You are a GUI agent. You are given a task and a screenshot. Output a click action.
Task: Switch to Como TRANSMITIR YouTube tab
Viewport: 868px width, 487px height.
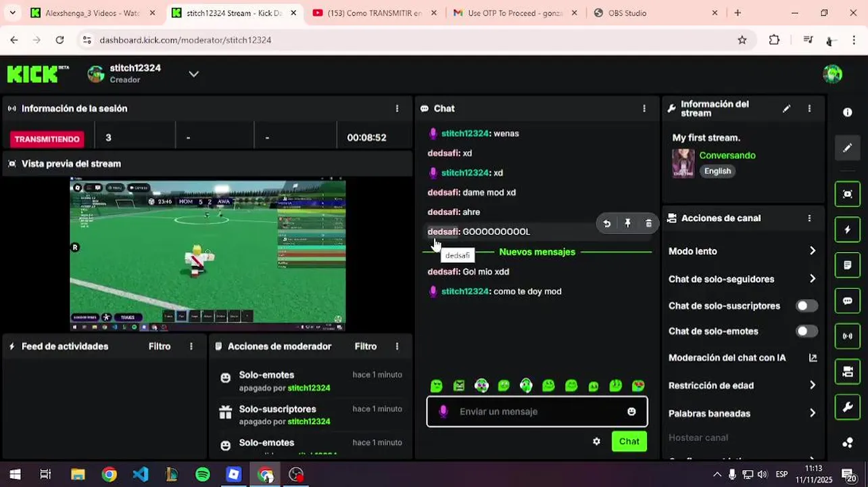(374, 13)
